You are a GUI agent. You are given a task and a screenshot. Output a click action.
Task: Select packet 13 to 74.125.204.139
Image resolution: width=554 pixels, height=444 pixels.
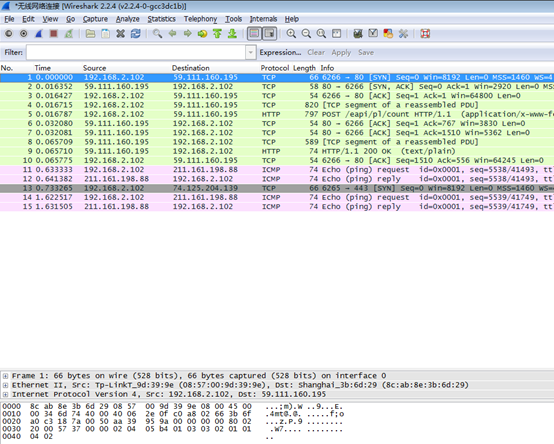(x=277, y=188)
